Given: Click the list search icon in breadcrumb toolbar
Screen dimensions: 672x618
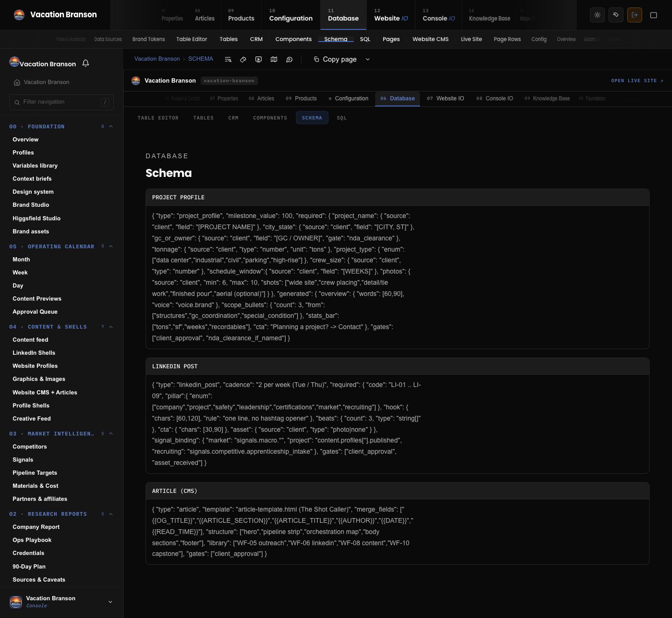Looking at the screenshot, I should pos(228,59).
